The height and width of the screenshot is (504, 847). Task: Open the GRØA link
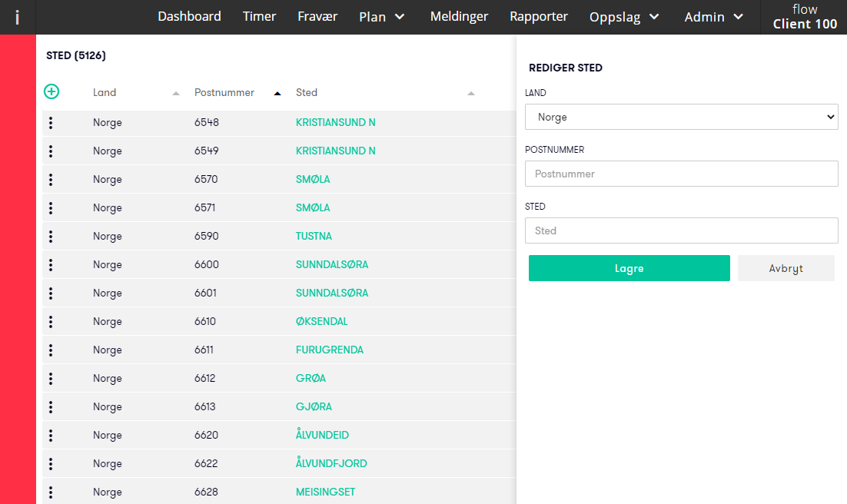tap(311, 379)
